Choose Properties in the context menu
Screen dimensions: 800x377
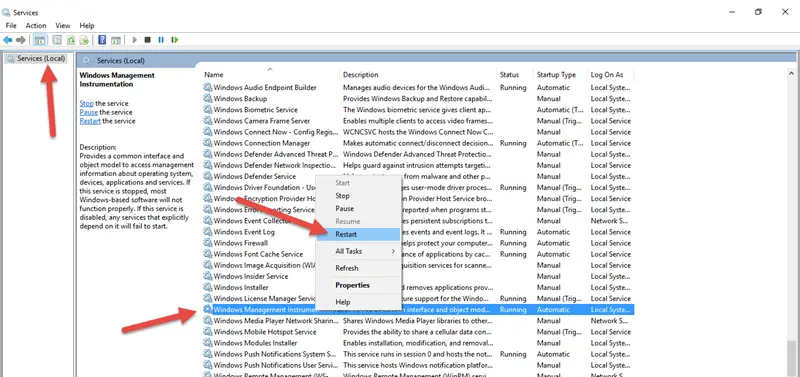358,285
